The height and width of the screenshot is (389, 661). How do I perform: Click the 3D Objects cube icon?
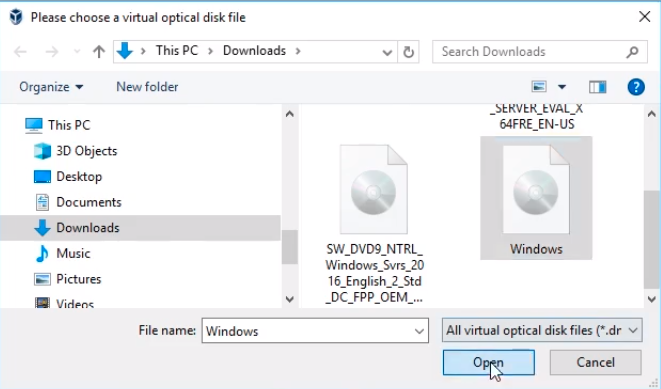coord(42,151)
